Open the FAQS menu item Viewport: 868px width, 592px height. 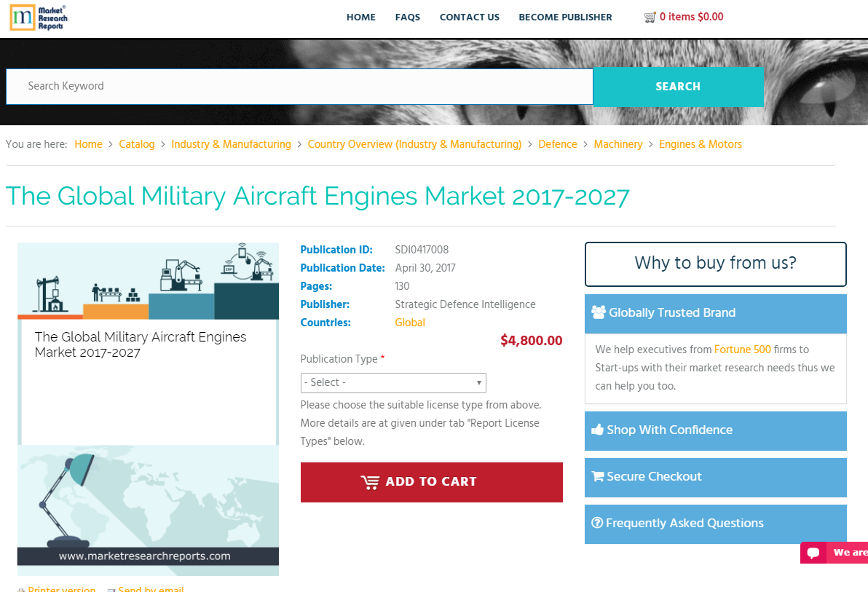click(408, 17)
